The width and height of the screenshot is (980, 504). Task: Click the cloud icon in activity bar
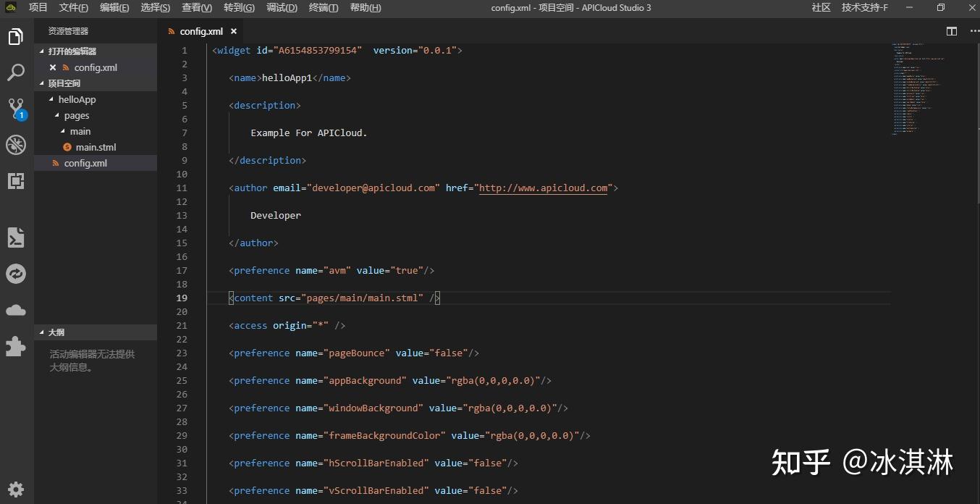[x=16, y=310]
